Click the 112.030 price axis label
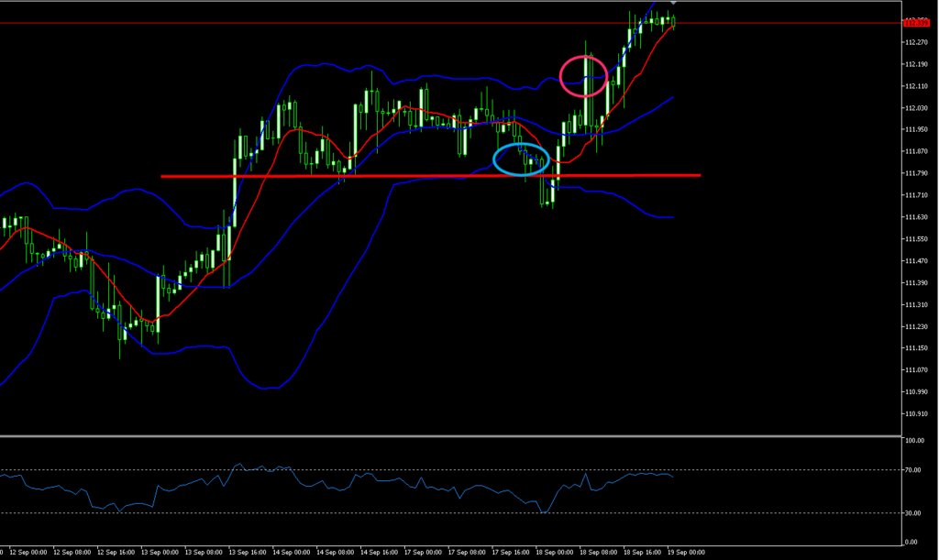 coord(917,108)
